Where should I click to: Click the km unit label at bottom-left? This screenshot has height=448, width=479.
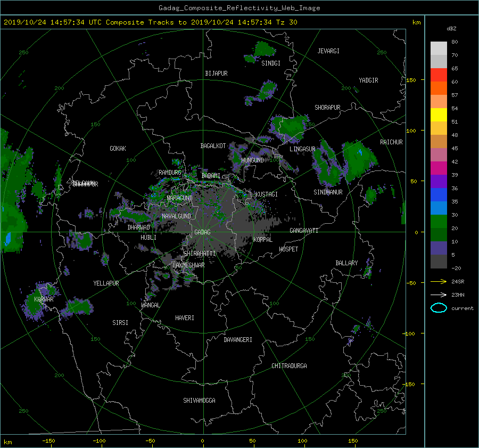point(7,442)
